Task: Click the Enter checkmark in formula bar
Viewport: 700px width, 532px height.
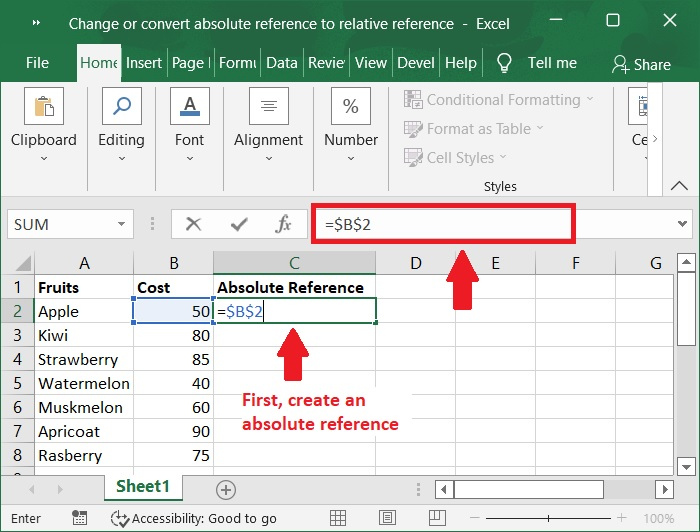Action: (238, 225)
